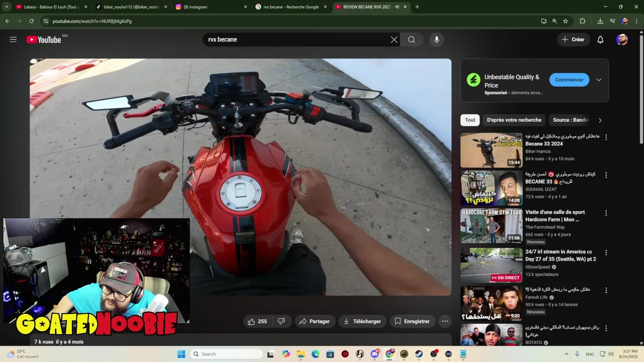Image resolution: width=644 pixels, height=362 pixels.
Task: Clear the search field with the X icon
Action: 394,40
